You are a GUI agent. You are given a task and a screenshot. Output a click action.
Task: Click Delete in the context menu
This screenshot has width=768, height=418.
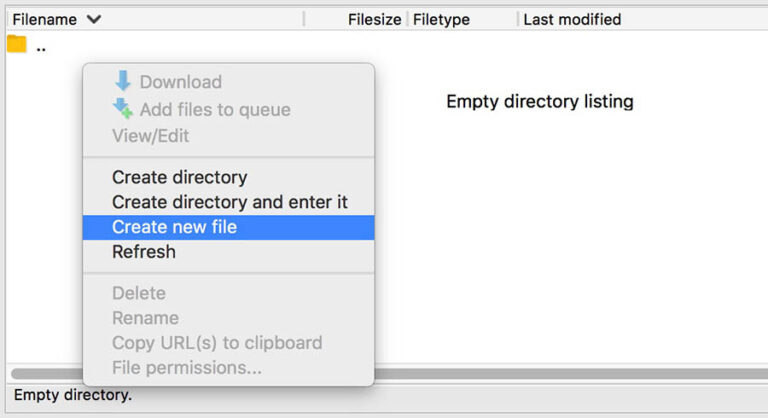coord(138,293)
